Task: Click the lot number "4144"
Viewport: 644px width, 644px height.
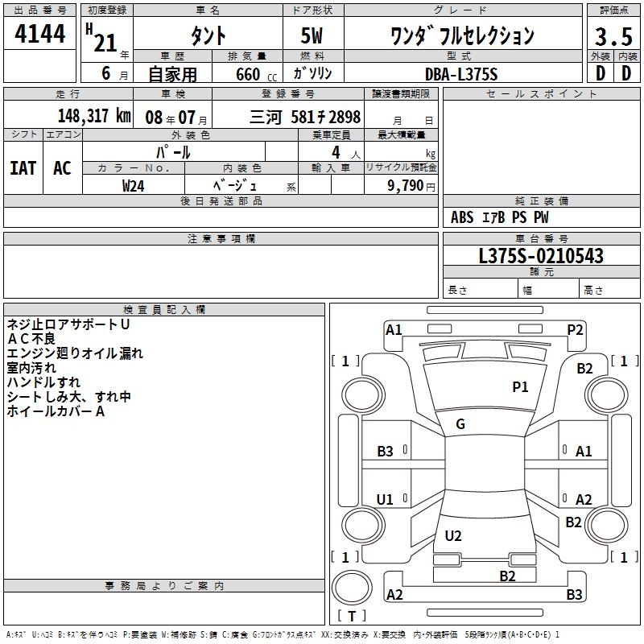Action: [x=39, y=34]
